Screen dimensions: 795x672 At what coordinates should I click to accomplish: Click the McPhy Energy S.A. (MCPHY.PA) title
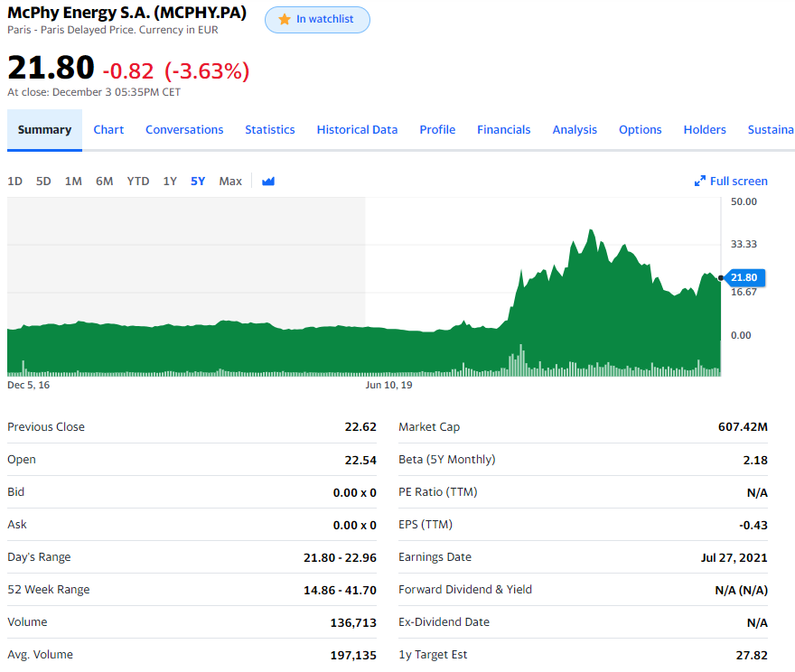(x=126, y=13)
